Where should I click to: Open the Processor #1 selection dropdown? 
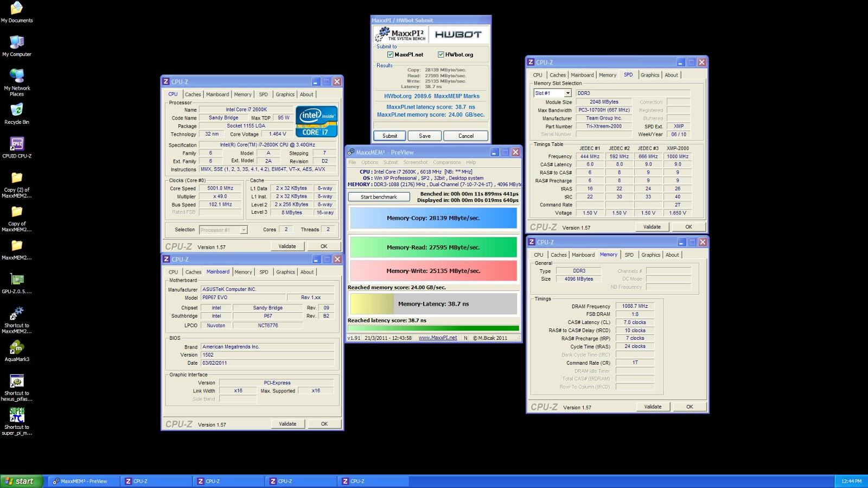click(x=244, y=230)
